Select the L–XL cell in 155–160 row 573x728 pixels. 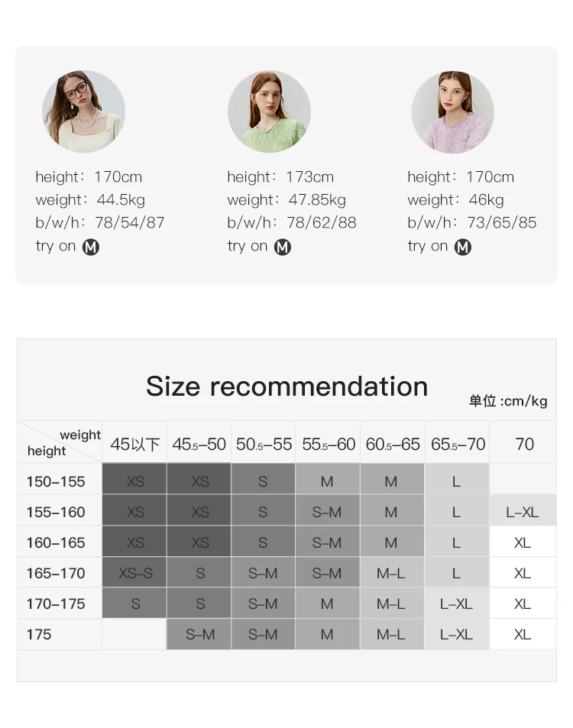tap(523, 512)
